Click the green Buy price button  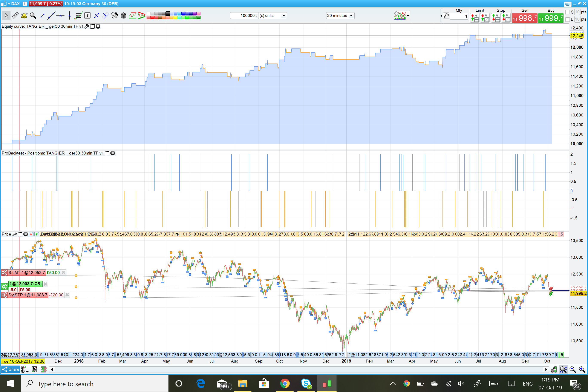pos(551,18)
